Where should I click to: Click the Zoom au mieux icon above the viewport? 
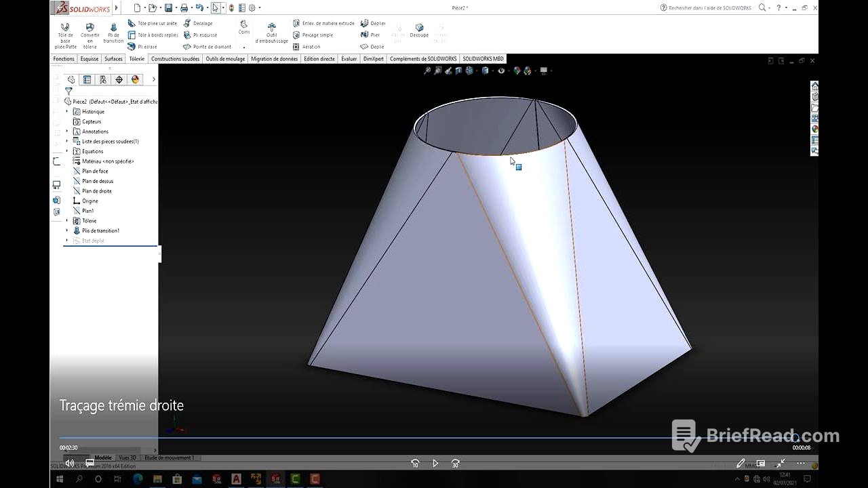pyautogui.click(x=427, y=70)
